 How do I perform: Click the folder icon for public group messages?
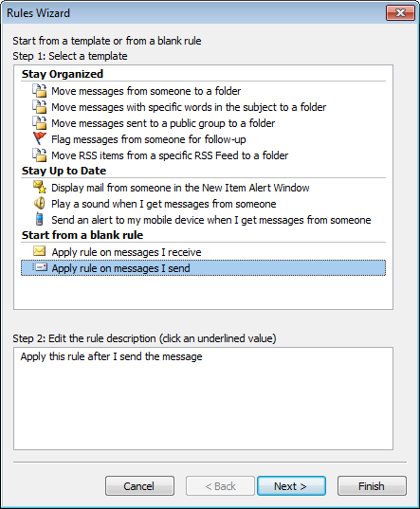pos(40,123)
